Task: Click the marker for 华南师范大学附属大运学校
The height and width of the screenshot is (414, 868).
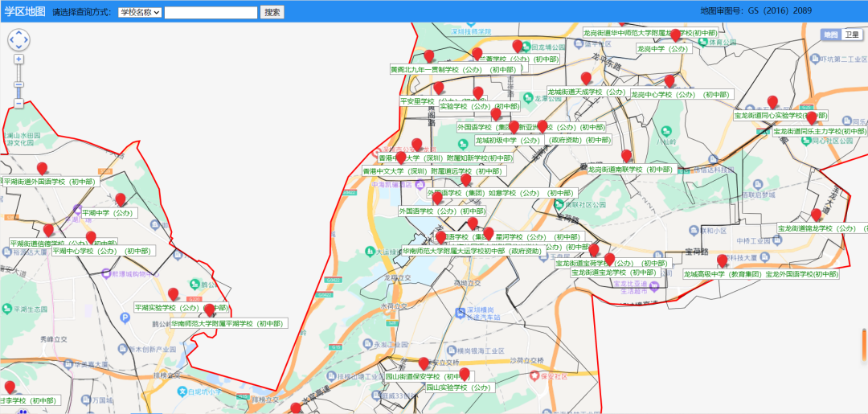Action: pos(440,239)
